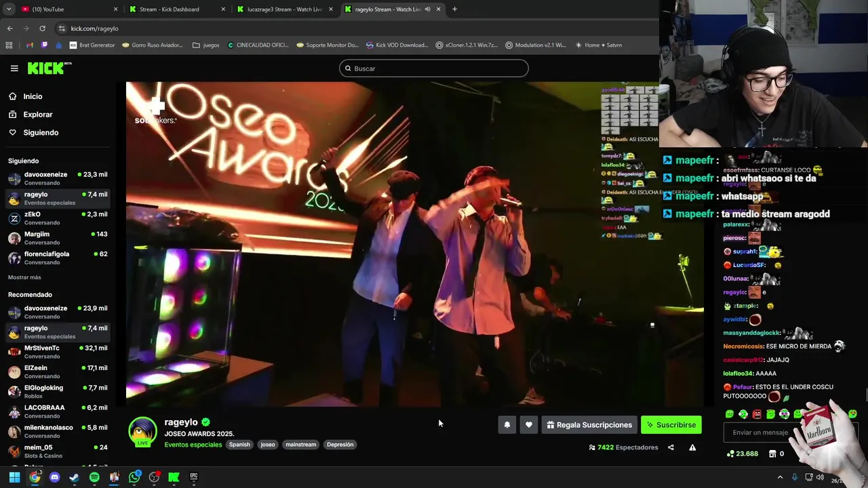Expand followed list with Mostrar más
Image resolution: width=868 pixels, height=488 pixels.
pyautogui.click(x=24, y=277)
